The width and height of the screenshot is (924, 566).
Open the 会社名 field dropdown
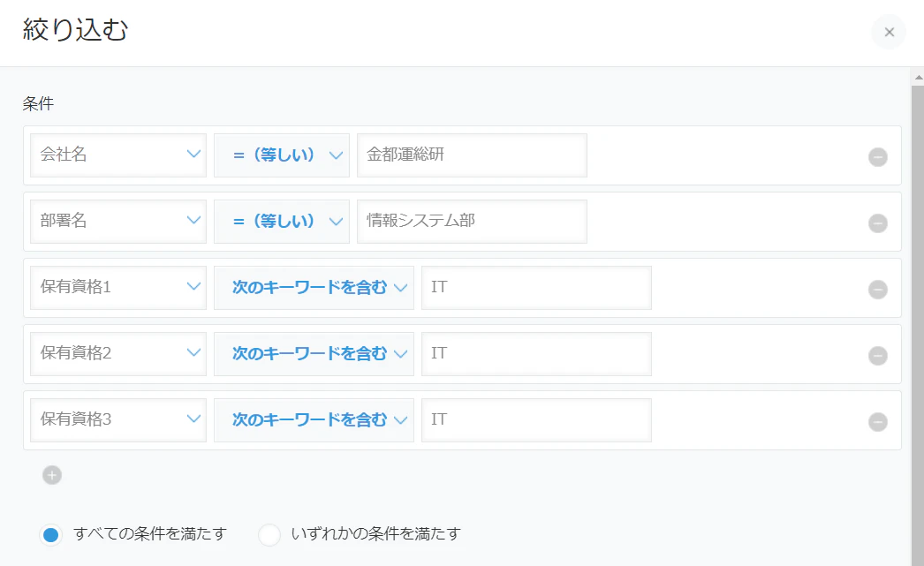118,155
